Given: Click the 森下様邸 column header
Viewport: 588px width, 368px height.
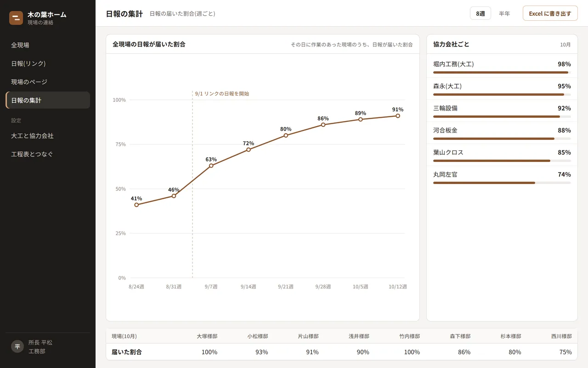Looking at the screenshot, I should coord(460,336).
